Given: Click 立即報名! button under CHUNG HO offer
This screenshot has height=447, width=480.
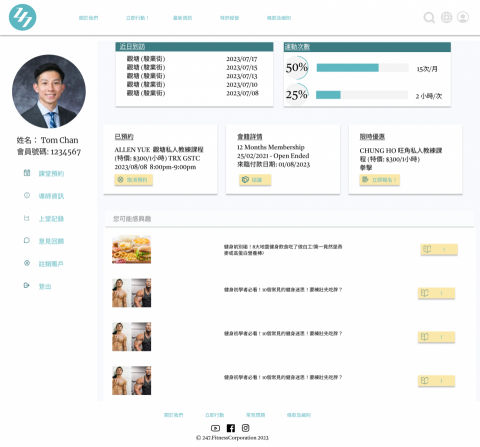Looking at the screenshot, I should pos(380,180).
